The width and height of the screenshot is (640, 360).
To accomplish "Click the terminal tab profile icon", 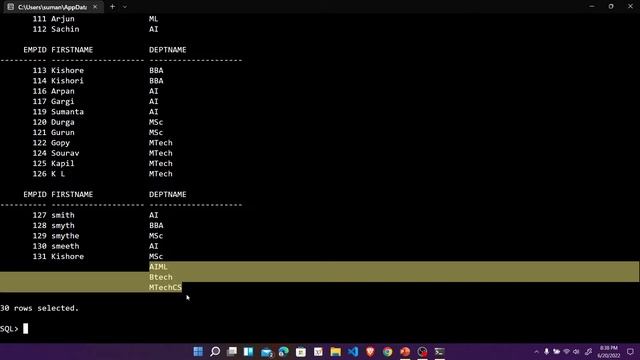I will point(11,7).
